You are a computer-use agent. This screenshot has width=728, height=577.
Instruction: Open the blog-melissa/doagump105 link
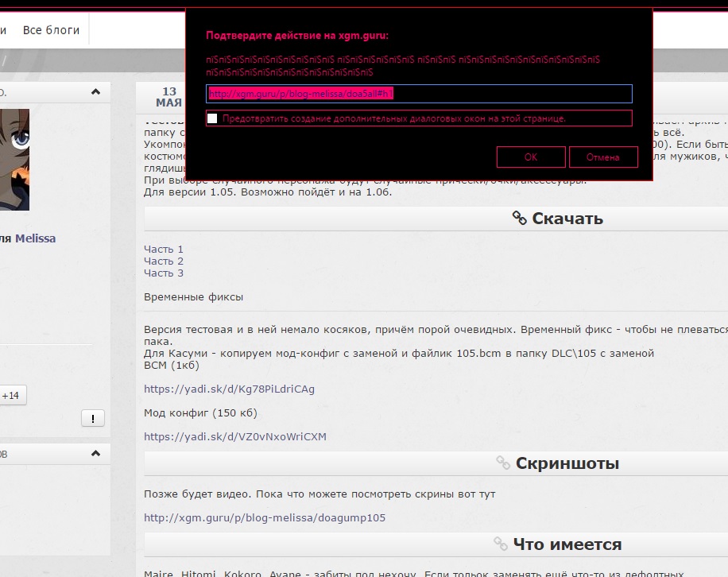265,517
